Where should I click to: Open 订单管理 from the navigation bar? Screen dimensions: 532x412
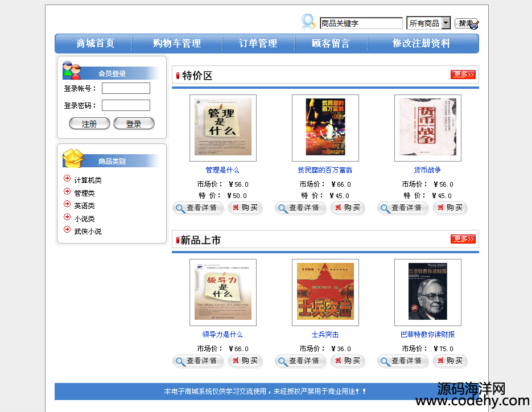(258, 43)
